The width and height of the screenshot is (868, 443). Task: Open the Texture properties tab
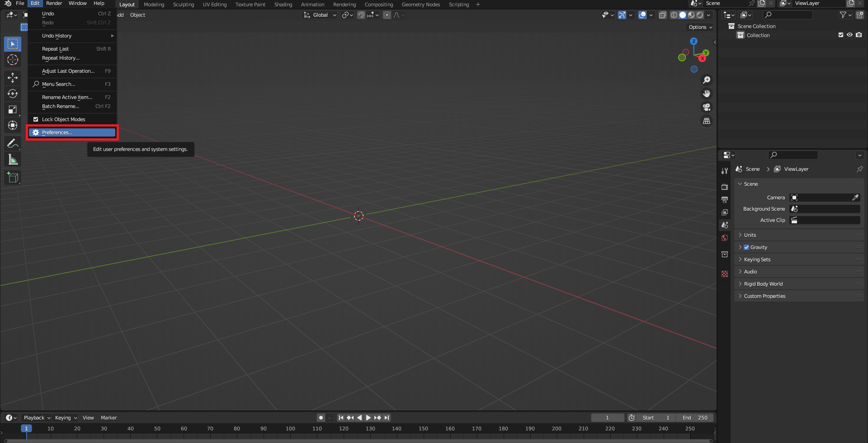[x=725, y=274]
